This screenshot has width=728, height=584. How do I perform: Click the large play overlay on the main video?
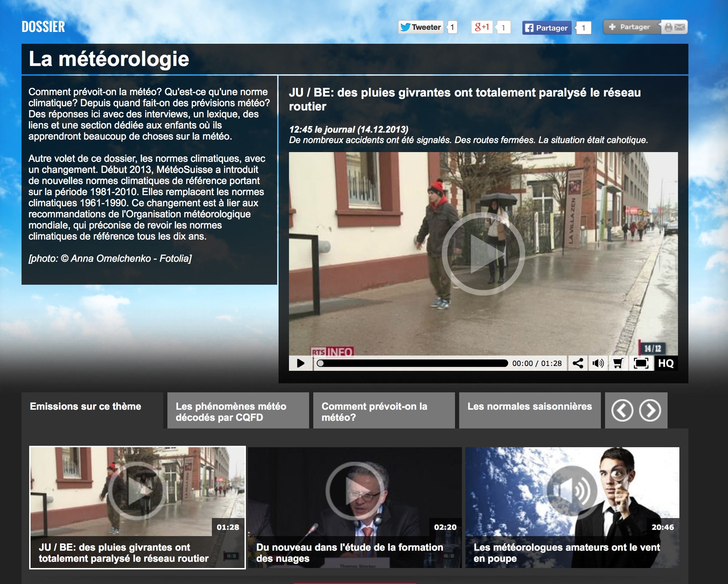click(483, 254)
